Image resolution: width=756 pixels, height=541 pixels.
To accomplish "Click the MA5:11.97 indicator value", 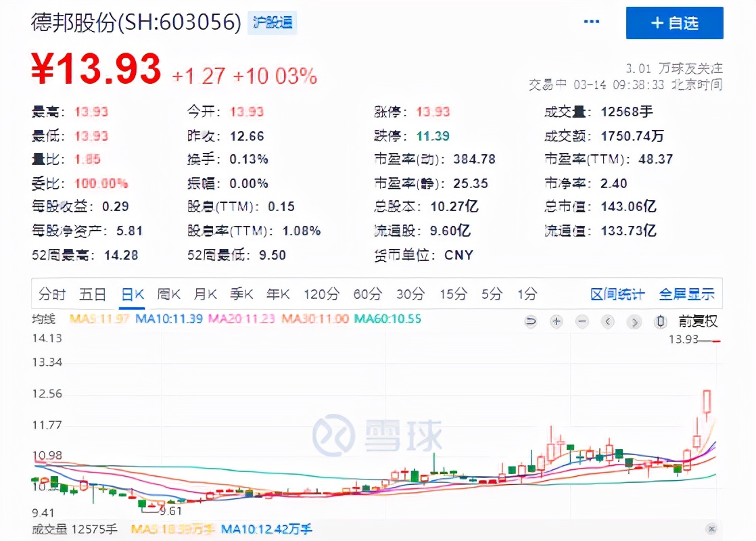I will click(x=99, y=319).
